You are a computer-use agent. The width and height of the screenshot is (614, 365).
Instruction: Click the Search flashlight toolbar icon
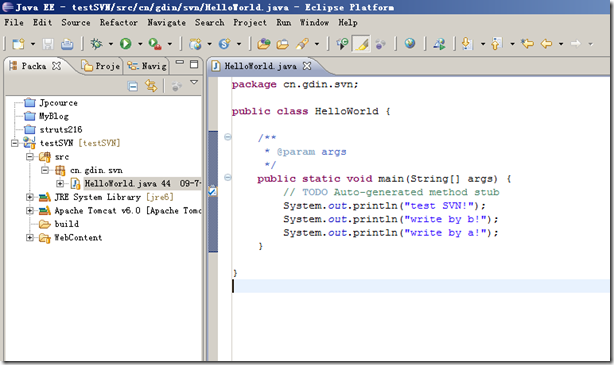302,44
